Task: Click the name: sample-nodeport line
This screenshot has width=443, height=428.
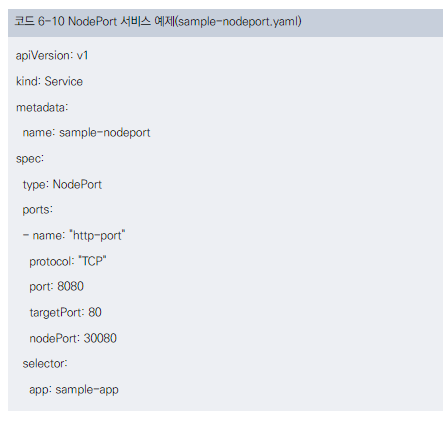Action: pyautogui.click(x=86, y=133)
